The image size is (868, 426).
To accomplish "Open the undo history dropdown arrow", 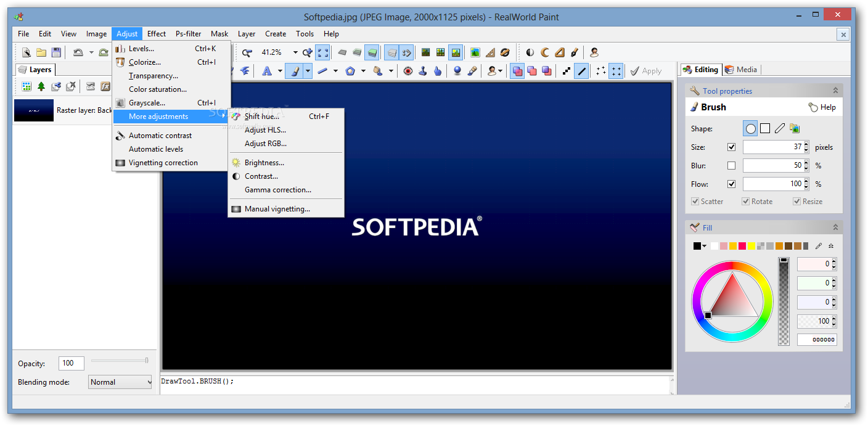I will tap(91, 52).
